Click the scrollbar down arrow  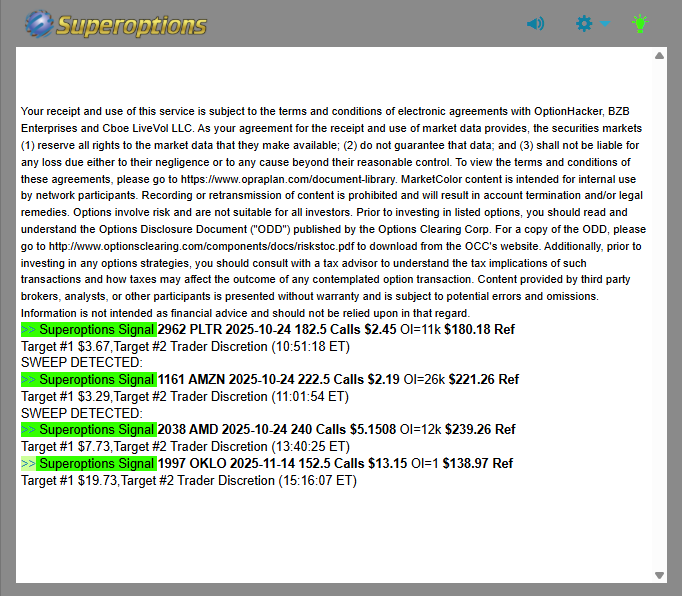coord(660,575)
